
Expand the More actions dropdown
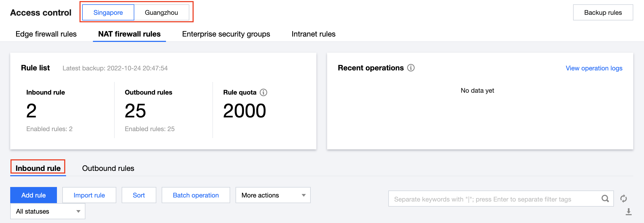273,195
